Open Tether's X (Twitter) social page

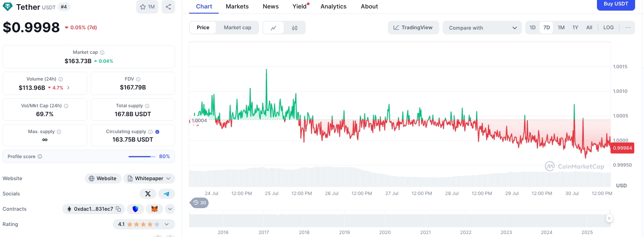coord(148,194)
